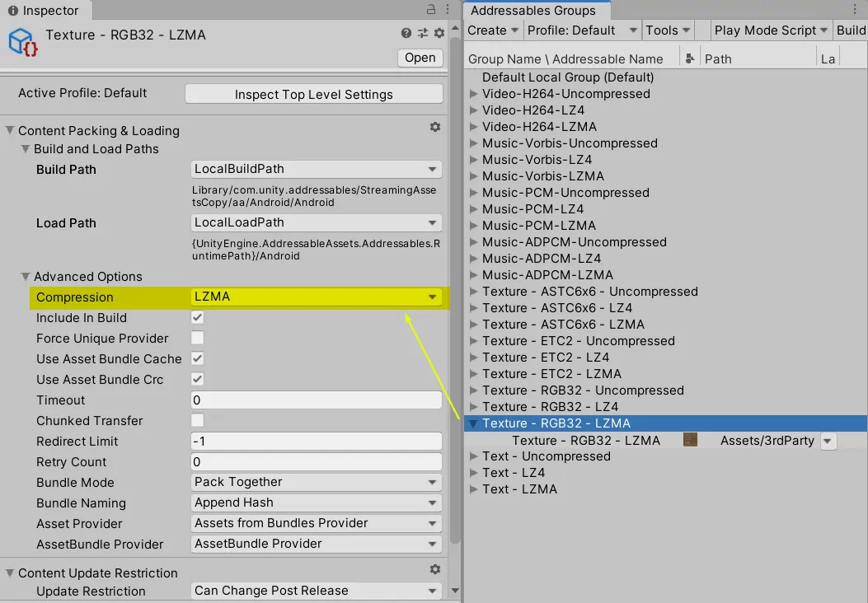Click Content Update Restriction gear icon
The width and height of the screenshot is (868, 603).
(435, 570)
